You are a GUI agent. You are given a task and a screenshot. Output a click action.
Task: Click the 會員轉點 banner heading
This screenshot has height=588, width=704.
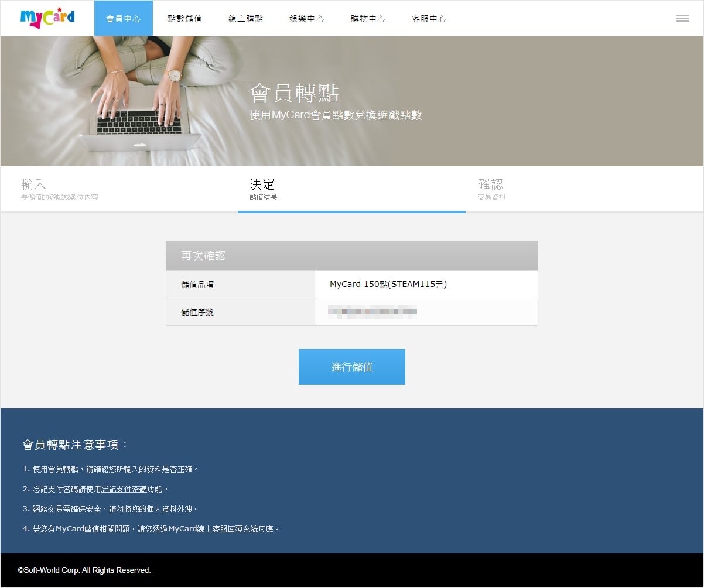[x=295, y=93]
